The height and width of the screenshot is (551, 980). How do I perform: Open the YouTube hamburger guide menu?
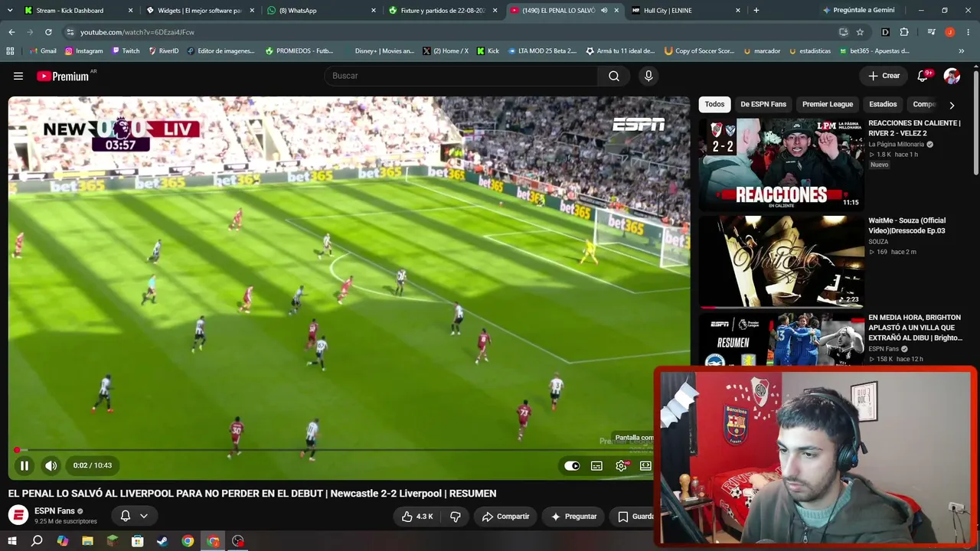pos(18,76)
